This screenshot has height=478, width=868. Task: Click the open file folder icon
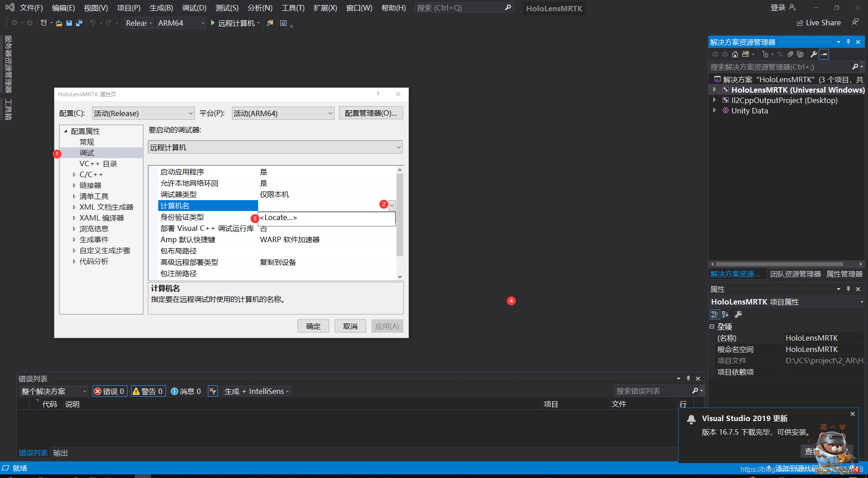(x=59, y=23)
